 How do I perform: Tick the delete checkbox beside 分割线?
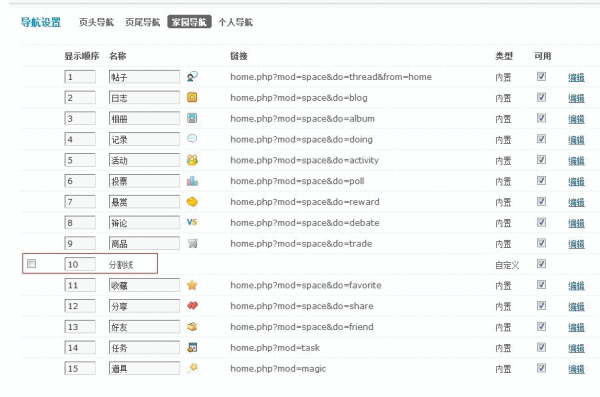point(31,263)
